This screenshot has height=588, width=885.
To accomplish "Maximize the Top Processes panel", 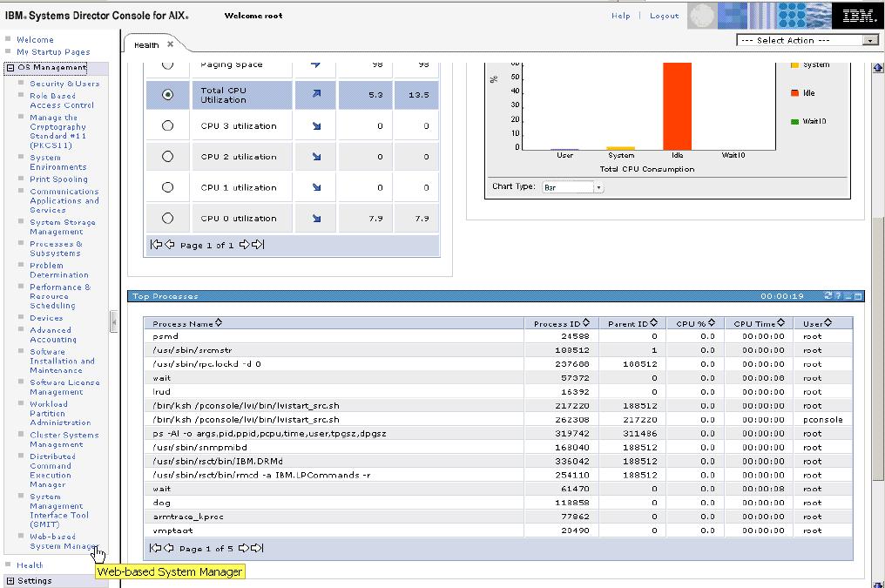I will tap(858, 296).
